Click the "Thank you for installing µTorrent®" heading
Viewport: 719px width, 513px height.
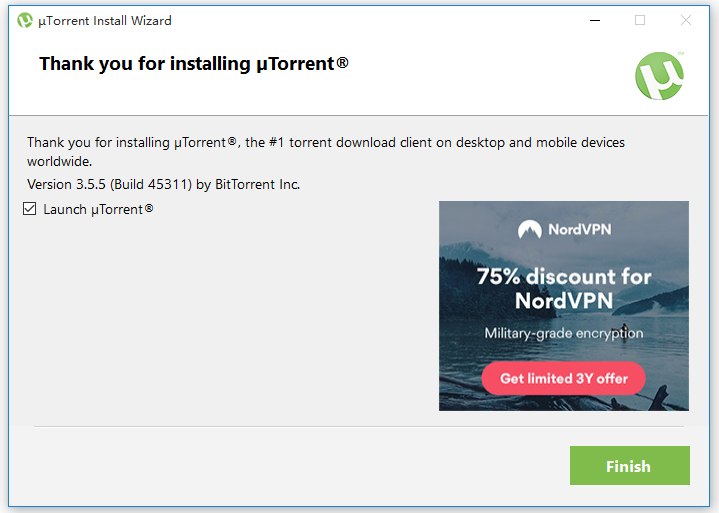click(x=194, y=64)
